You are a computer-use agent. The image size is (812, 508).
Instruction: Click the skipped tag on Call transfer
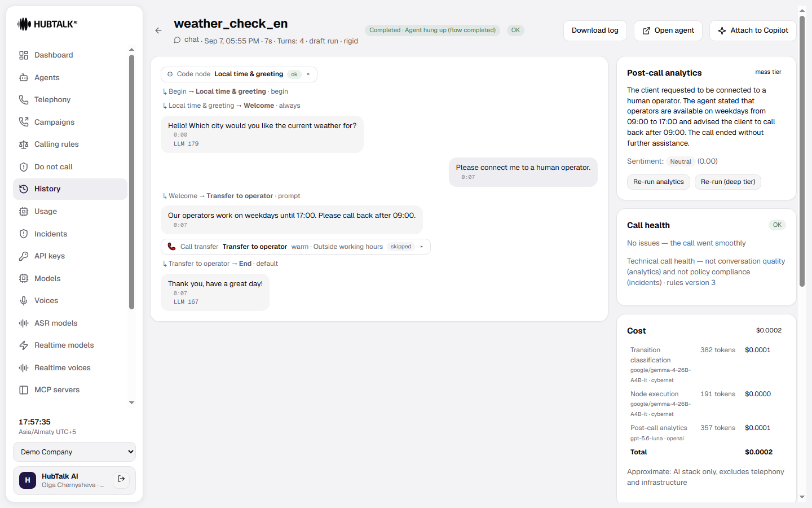point(401,247)
